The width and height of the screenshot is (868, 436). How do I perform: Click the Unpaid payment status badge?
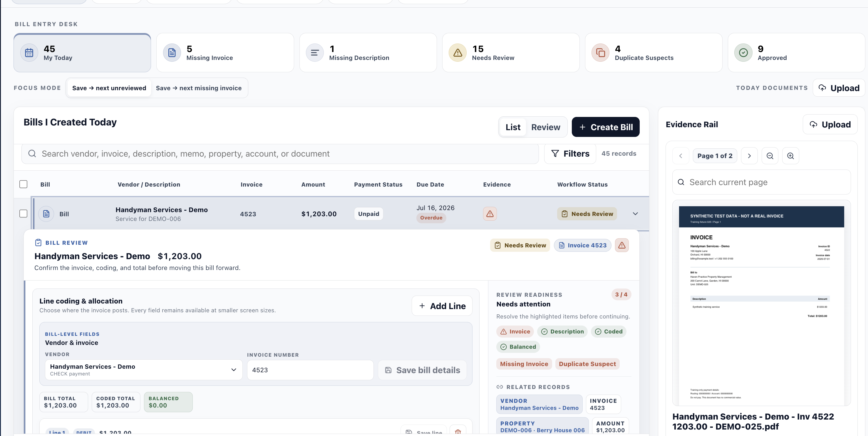[368, 214]
